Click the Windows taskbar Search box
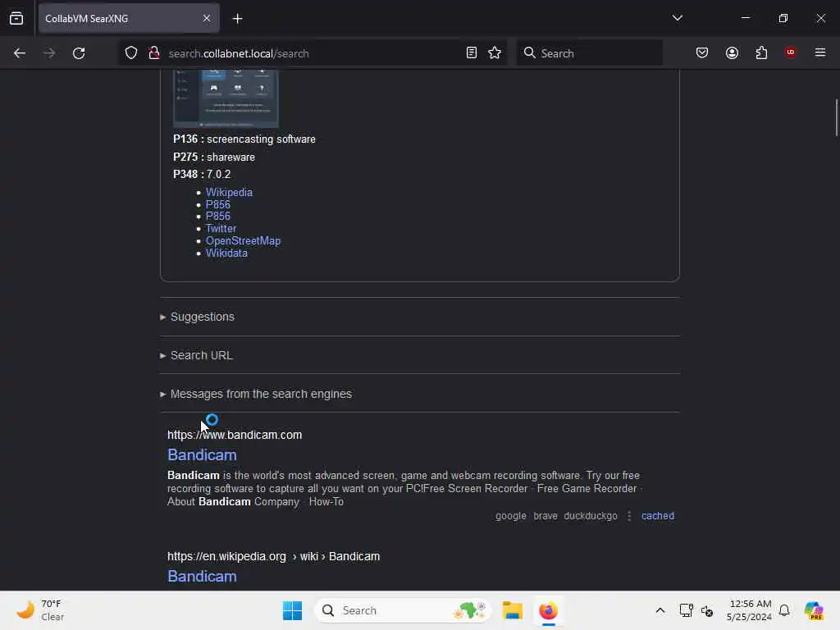The image size is (840, 630). pos(403,610)
